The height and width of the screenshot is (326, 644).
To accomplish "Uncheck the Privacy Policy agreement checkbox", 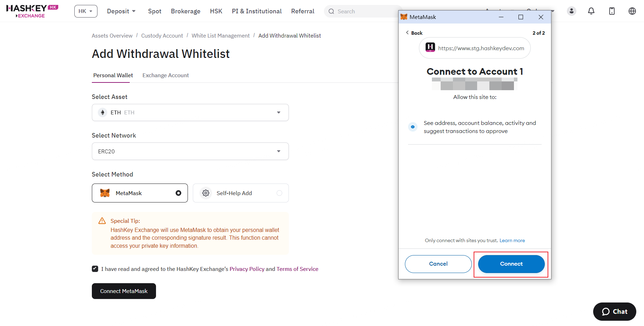I will click(x=95, y=269).
